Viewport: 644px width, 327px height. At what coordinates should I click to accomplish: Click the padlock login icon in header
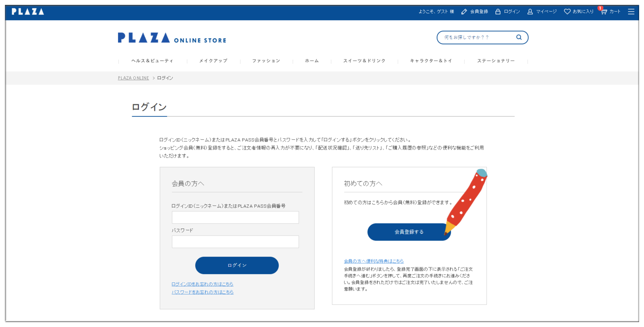[x=498, y=12]
